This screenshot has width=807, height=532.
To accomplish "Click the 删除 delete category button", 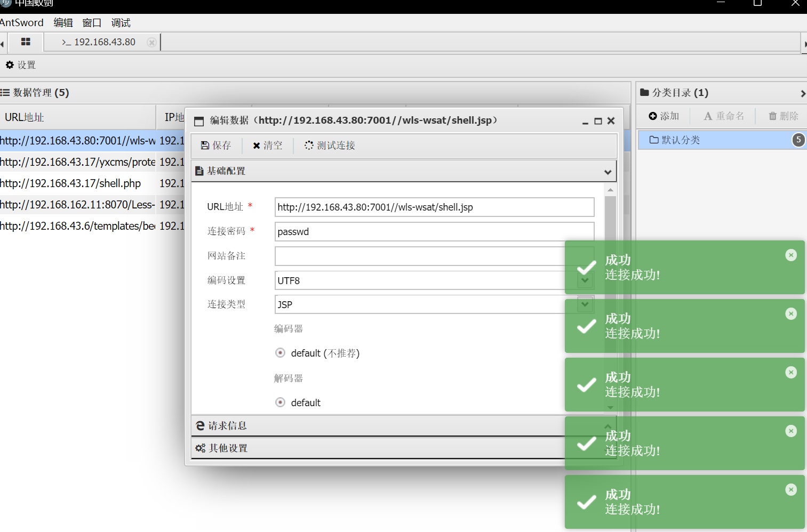I will click(784, 116).
